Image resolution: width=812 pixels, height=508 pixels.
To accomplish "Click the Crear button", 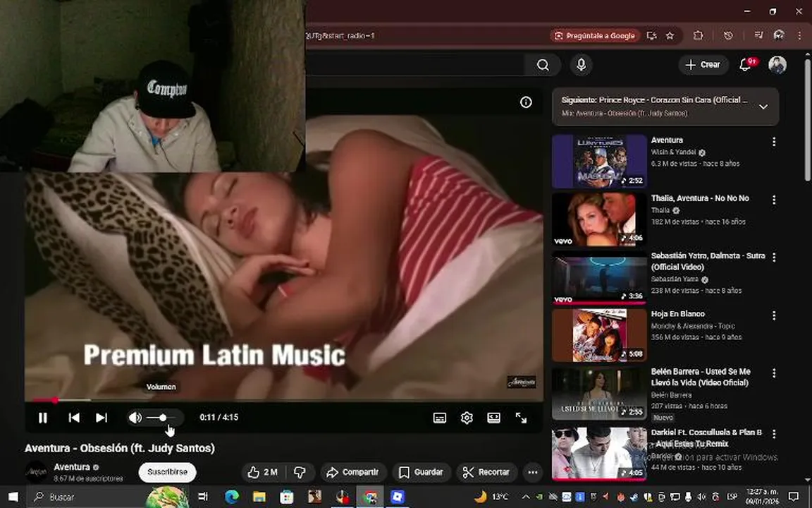I will click(703, 65).
